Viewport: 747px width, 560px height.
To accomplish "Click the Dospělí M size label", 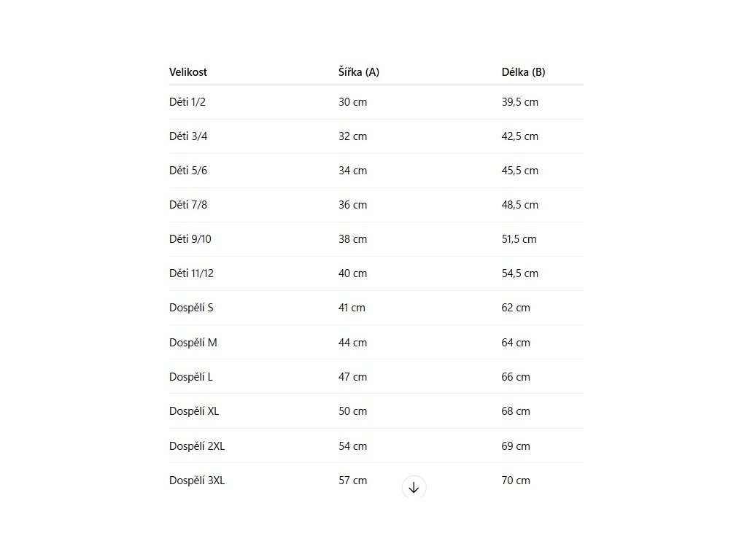I will click(193, 343).
